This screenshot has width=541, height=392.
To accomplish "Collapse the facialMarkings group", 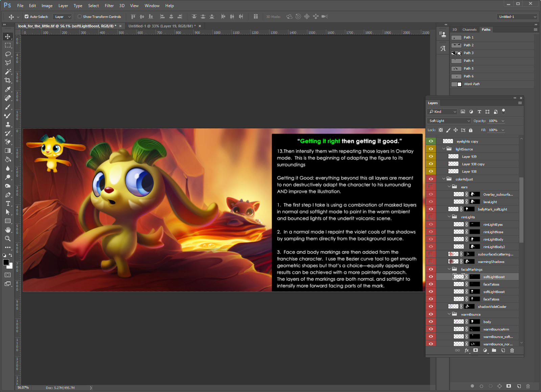I will coord(449,269).
